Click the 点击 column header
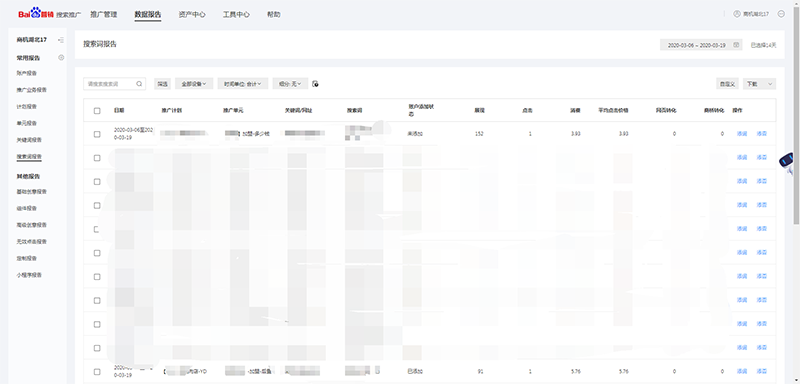 (527, 110)
